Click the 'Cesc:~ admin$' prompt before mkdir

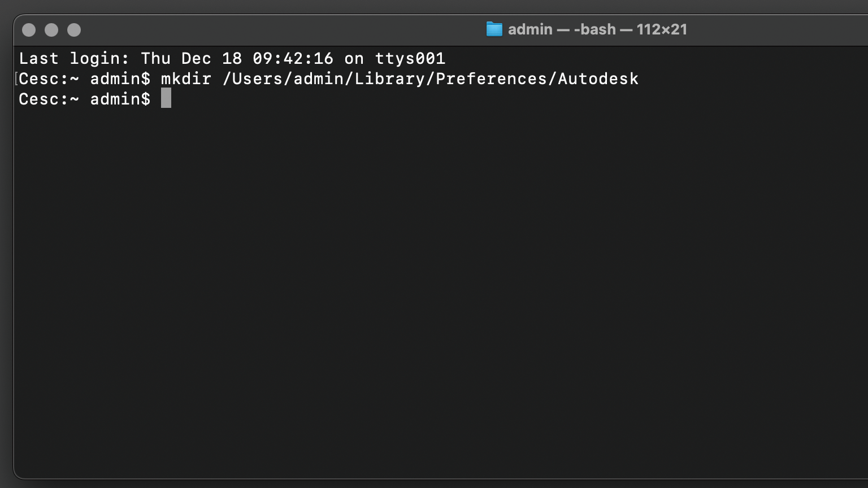tap(85, 79)
